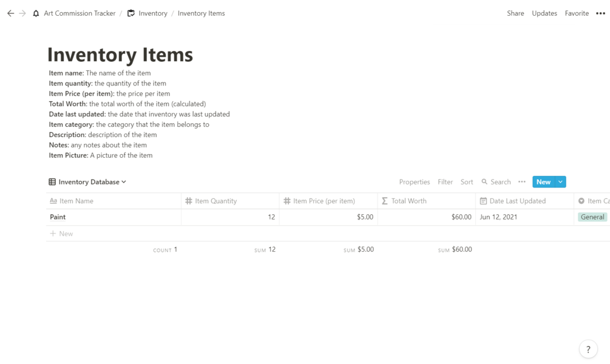610x364 pixels.
Task: Click the Inventory page icon in breadcrumb
Action: click(x=131, y=13)
